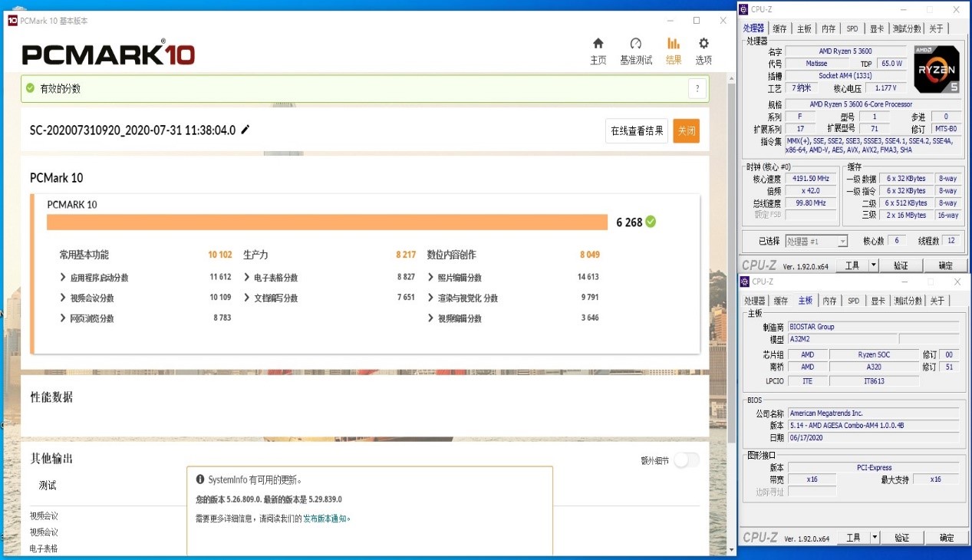
Task: Open 测试分数 tab in upper CPU-Z
Action: (x=907, y=28)
